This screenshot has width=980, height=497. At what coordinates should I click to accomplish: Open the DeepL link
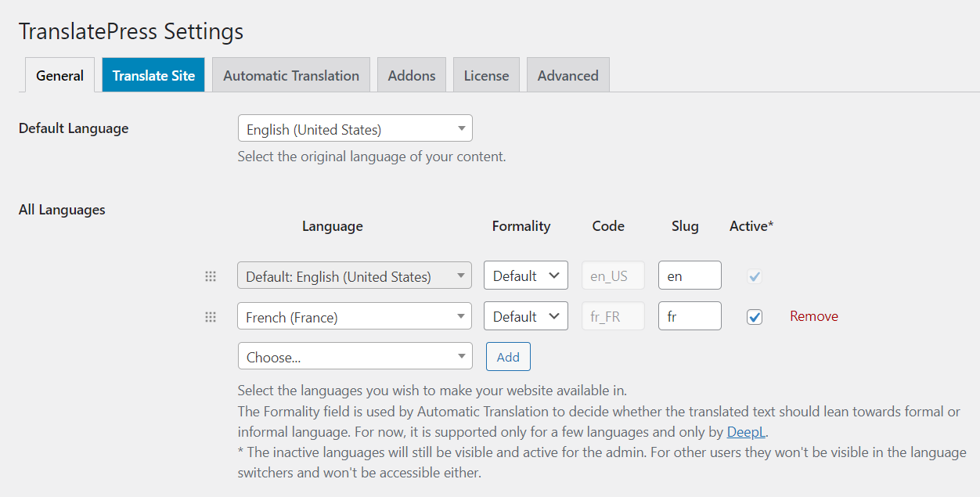click(x=745, y=431)
